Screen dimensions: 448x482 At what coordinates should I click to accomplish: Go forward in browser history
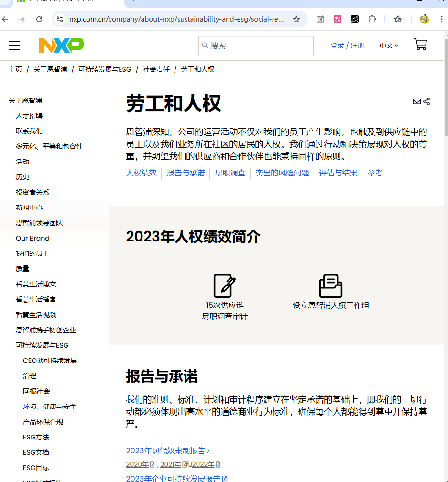pos(22,19)
